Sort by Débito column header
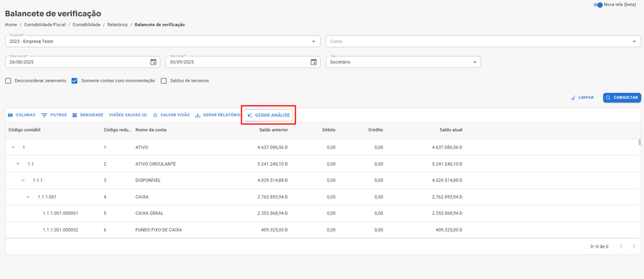Image resolution: width=644 pixels, height=279 pixels. [x=329, y=130]
